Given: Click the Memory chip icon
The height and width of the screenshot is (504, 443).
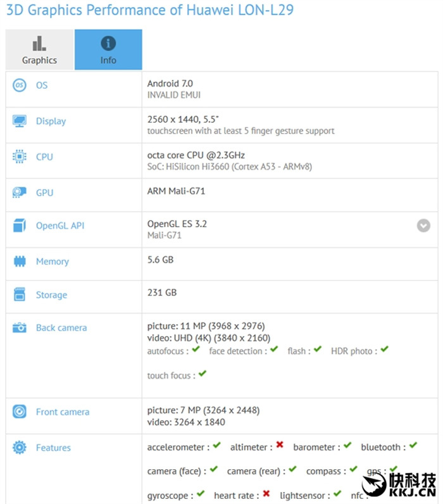Looking at the screenshot, I should (20, 261).
